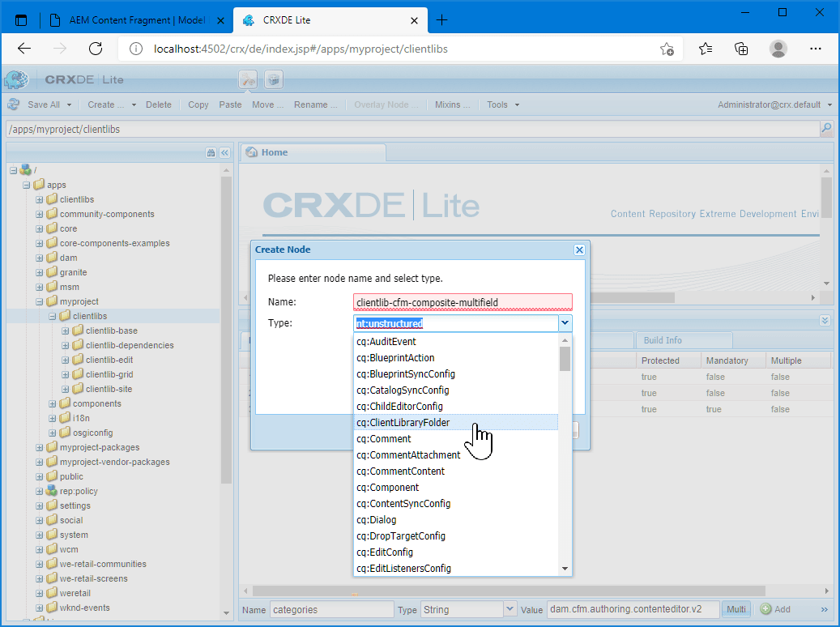
Task: Open the Collections icon
Action: point(741,49)
